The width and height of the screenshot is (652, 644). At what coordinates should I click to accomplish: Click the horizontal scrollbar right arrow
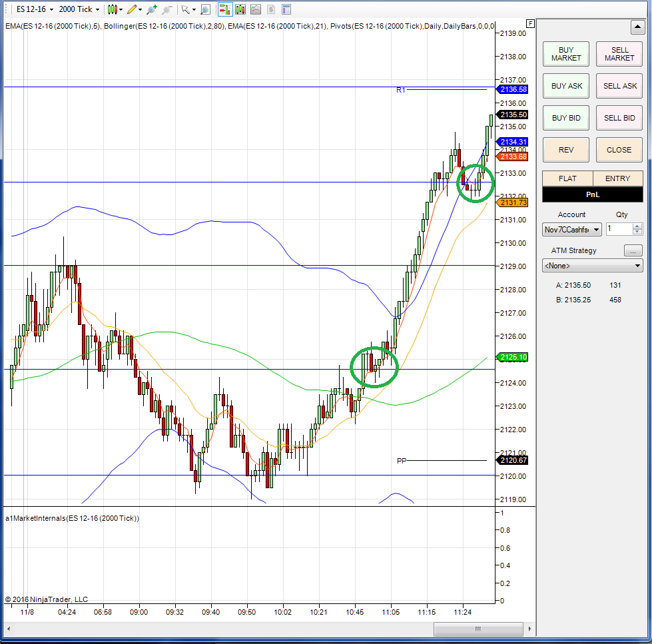[x=529, y=629]
